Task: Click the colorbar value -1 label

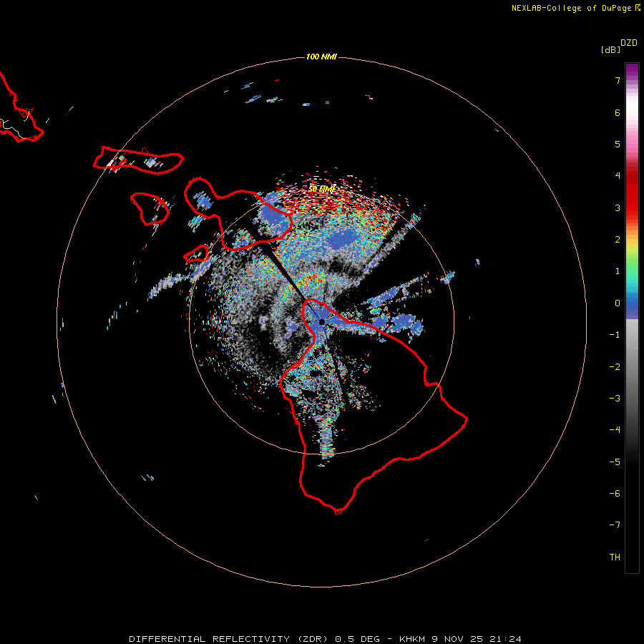Action: click(615, 335)
